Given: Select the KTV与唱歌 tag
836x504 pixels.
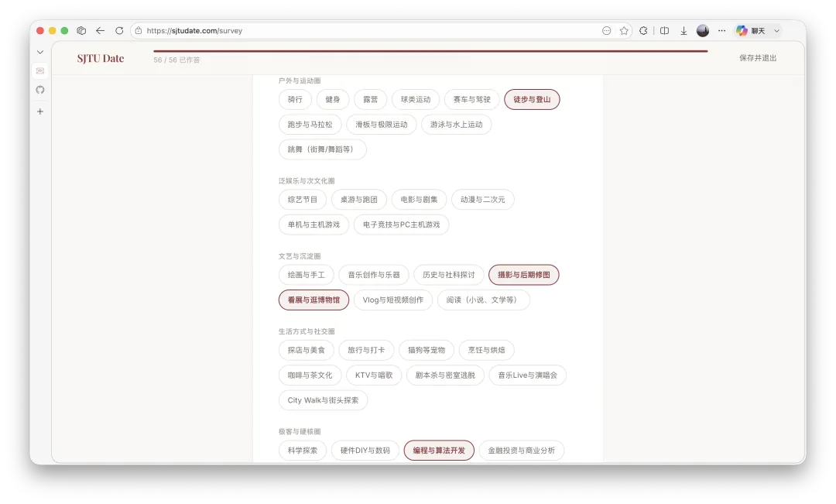Looking at the screenshot, I should tap(374, 375).
